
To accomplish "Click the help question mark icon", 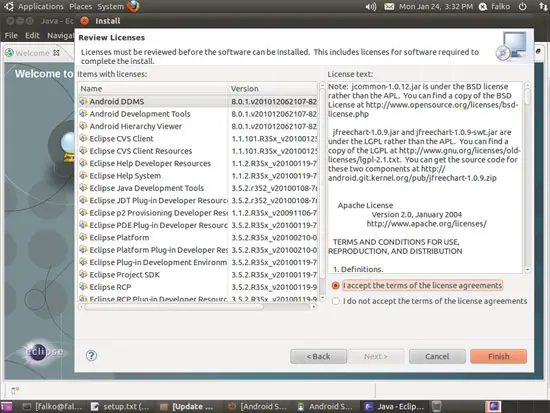I will tap(91, 356).
